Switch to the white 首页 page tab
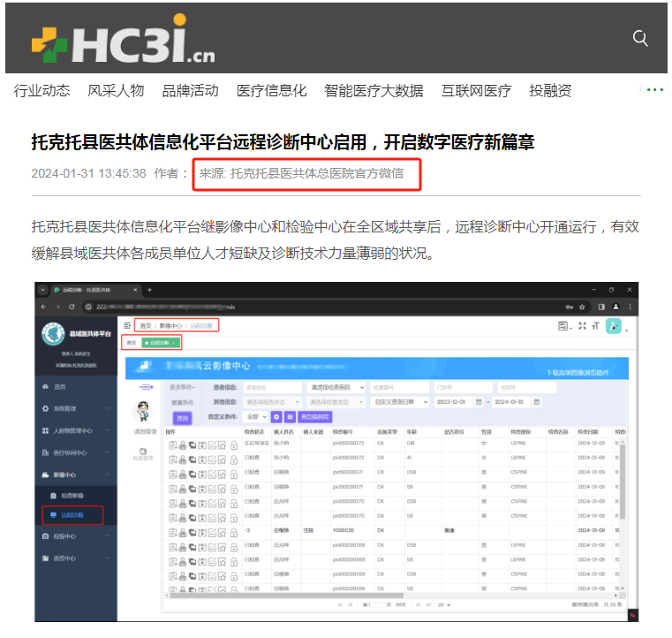This screenshot has height=638, width=672. [132, 343]
